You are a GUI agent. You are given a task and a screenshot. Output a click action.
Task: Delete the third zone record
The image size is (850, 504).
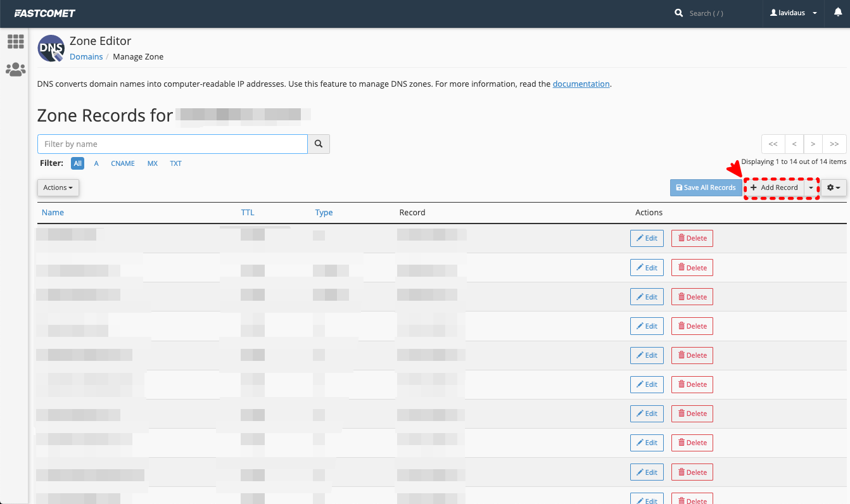[x=692, y=297]
